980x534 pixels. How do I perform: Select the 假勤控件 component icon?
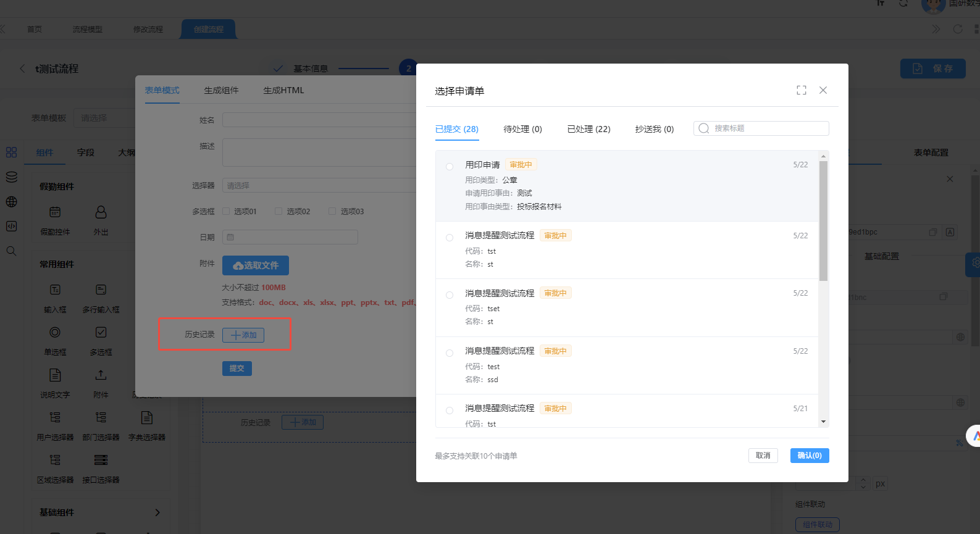[x=55, y=212]
